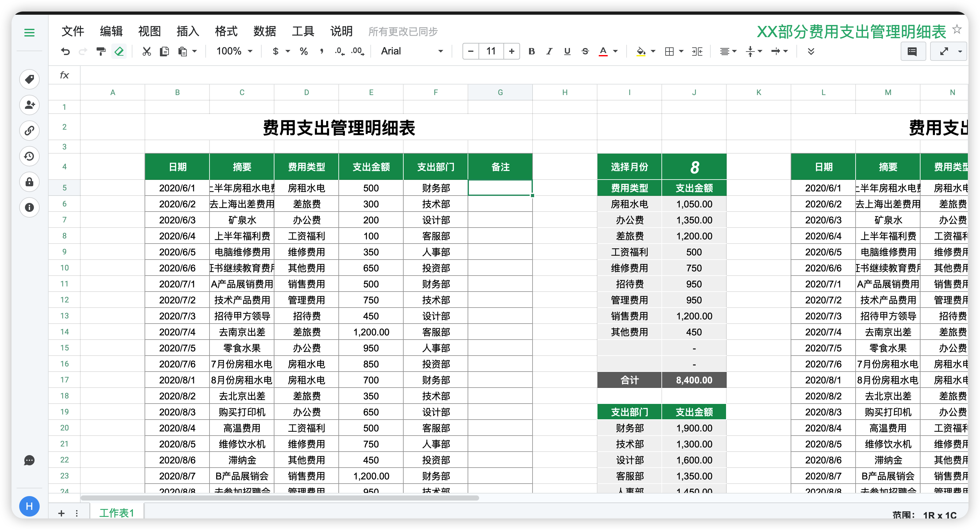Toggle strikethrough formatting

pyautogui.click(x=585, y=52)
